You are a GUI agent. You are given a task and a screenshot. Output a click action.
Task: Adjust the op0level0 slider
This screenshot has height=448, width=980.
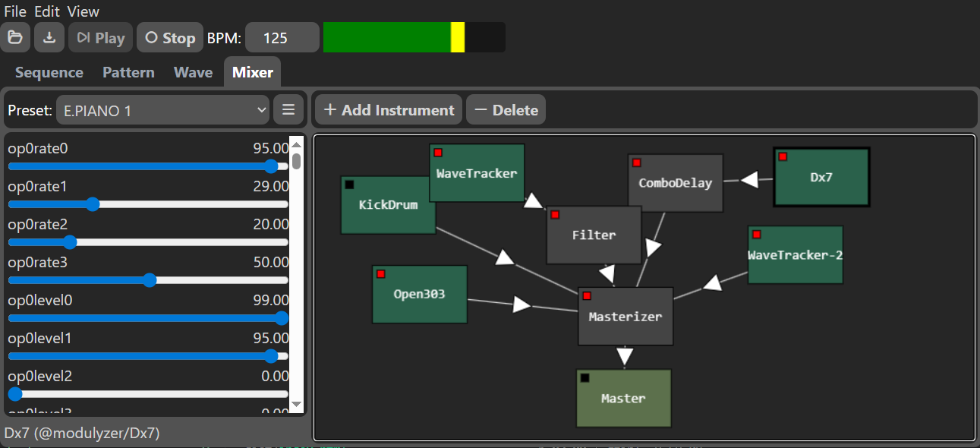(x=148, y=318)
